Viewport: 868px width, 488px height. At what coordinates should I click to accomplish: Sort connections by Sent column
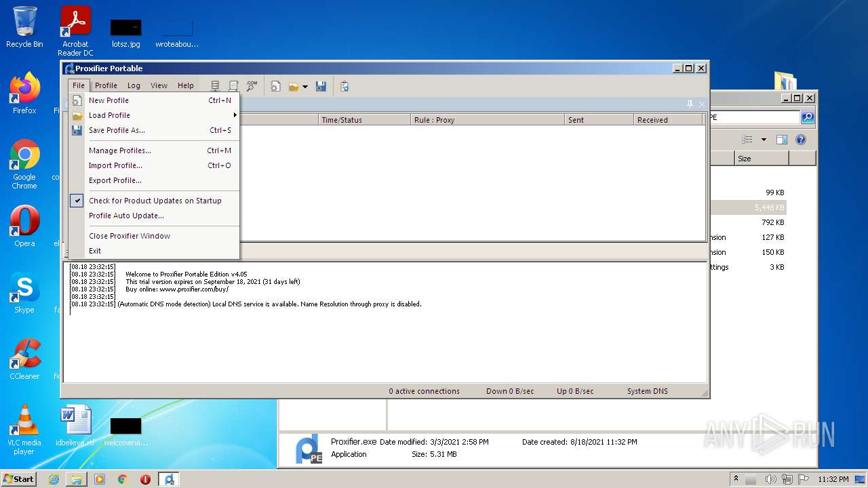tap(599, 120)
